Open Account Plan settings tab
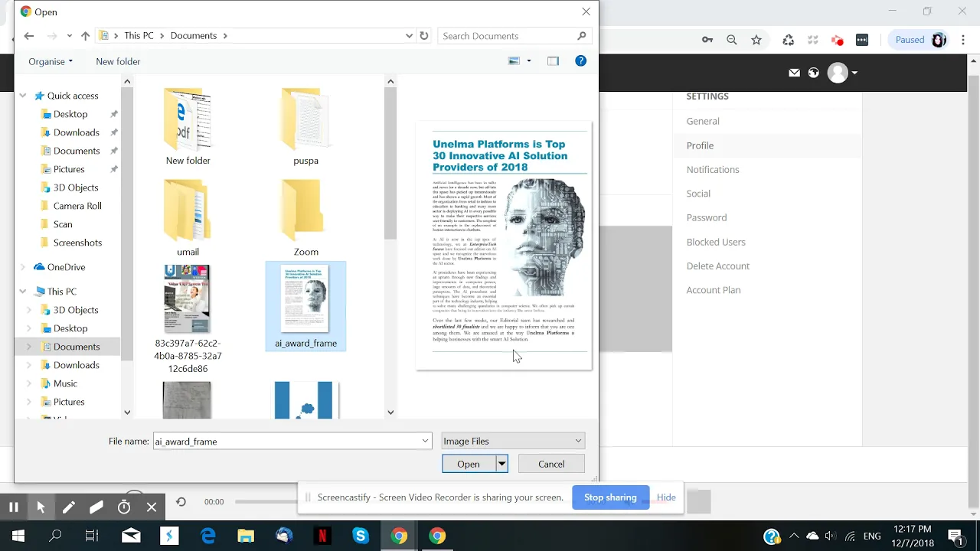The image size is (980, 551). pyautogui.click(x=714, y=290)
